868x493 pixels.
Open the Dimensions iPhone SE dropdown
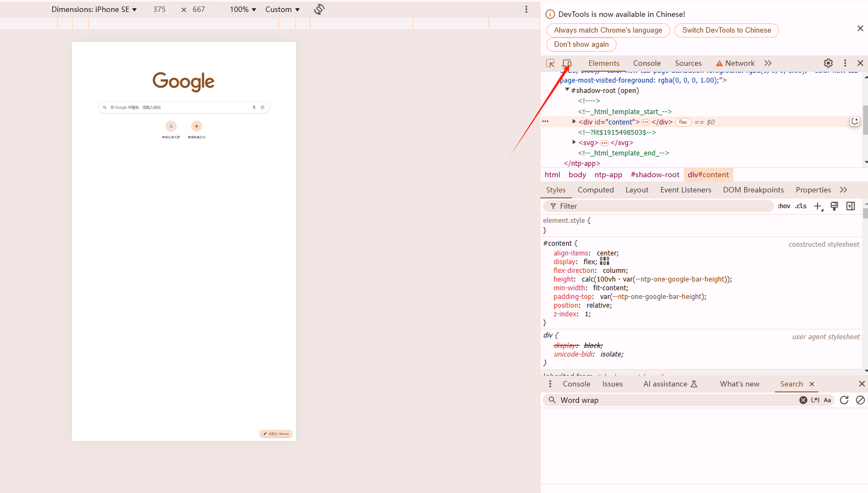coord(94,9)
